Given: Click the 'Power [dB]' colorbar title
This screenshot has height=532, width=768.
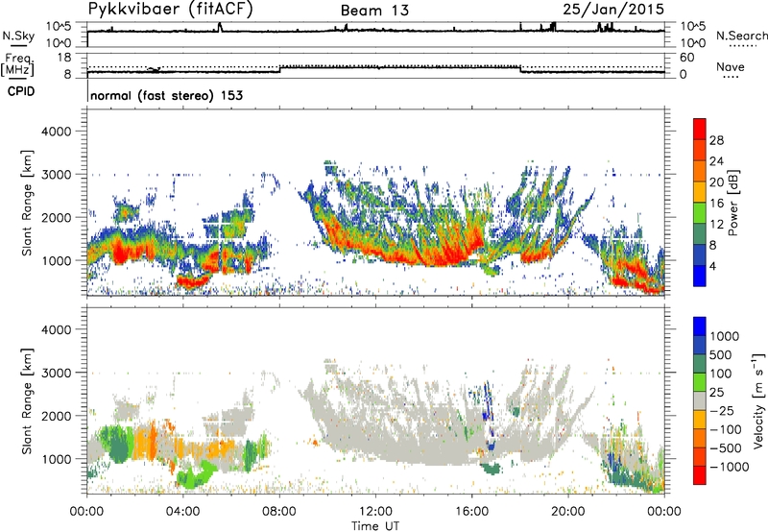Looking at the screenshot, I should [x=732, y=203].
